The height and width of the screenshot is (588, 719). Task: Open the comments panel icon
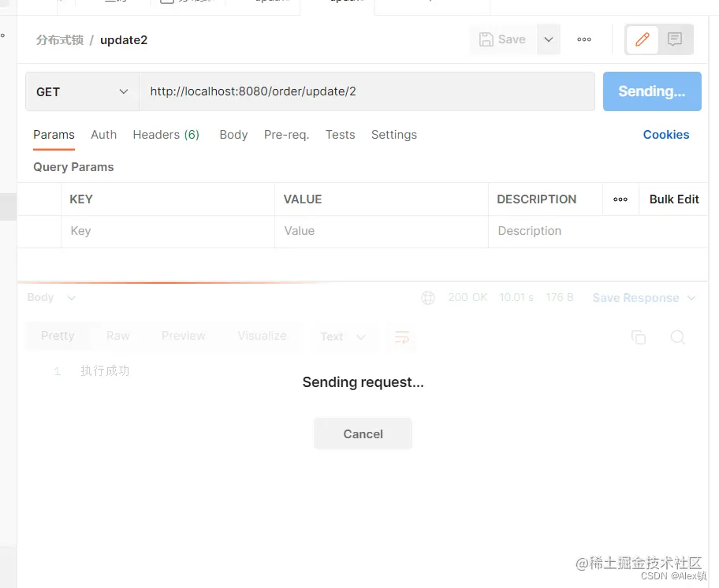(x=675, y=39)
